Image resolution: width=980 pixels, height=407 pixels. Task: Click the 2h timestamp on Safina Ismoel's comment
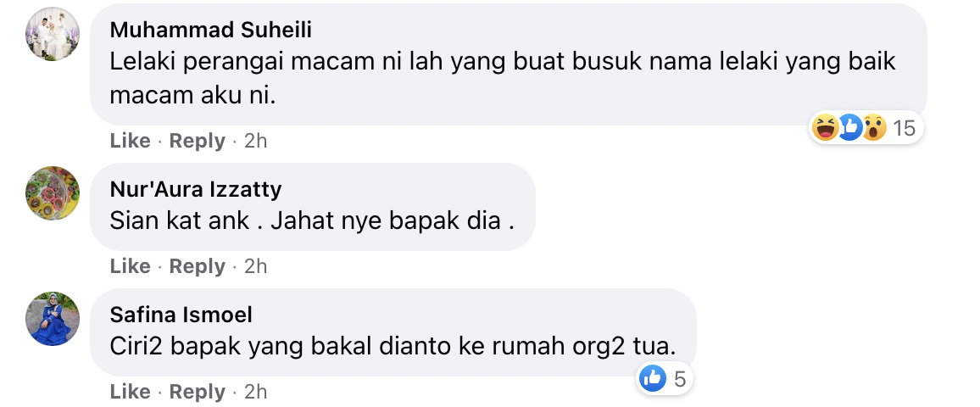[x=255, y=392]
